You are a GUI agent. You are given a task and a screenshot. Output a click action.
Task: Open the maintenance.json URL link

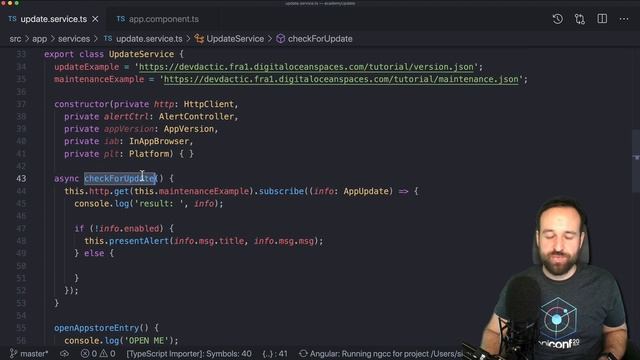point(341,79)
